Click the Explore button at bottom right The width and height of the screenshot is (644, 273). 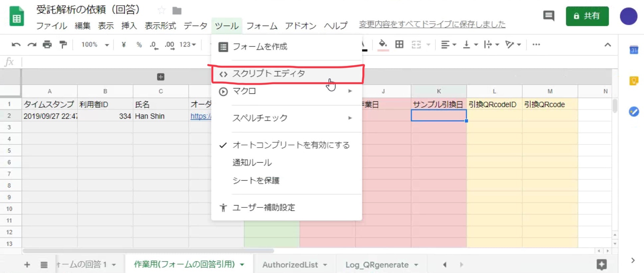pyautogui.click(x=602, y=265)
